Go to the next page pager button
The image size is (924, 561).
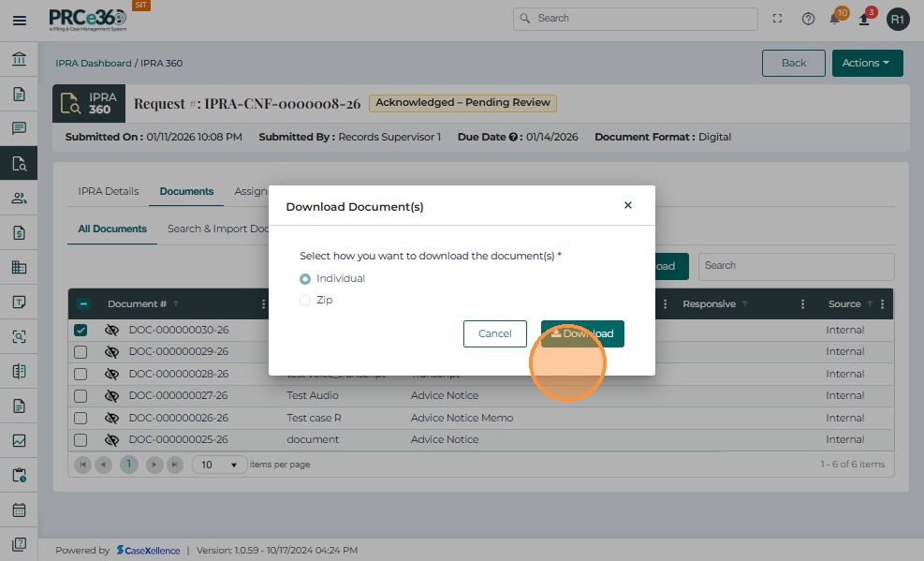[154, 465]
